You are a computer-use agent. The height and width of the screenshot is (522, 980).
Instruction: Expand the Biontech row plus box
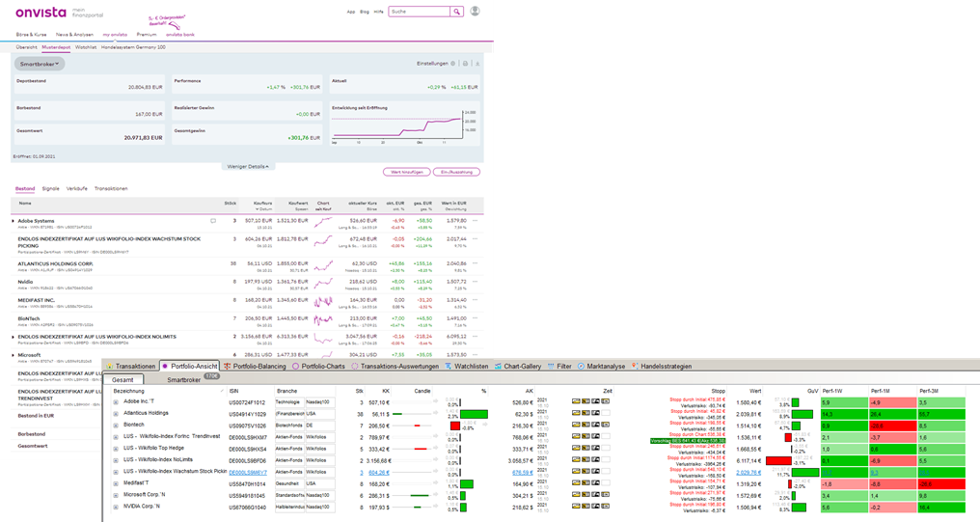(116, 426)
